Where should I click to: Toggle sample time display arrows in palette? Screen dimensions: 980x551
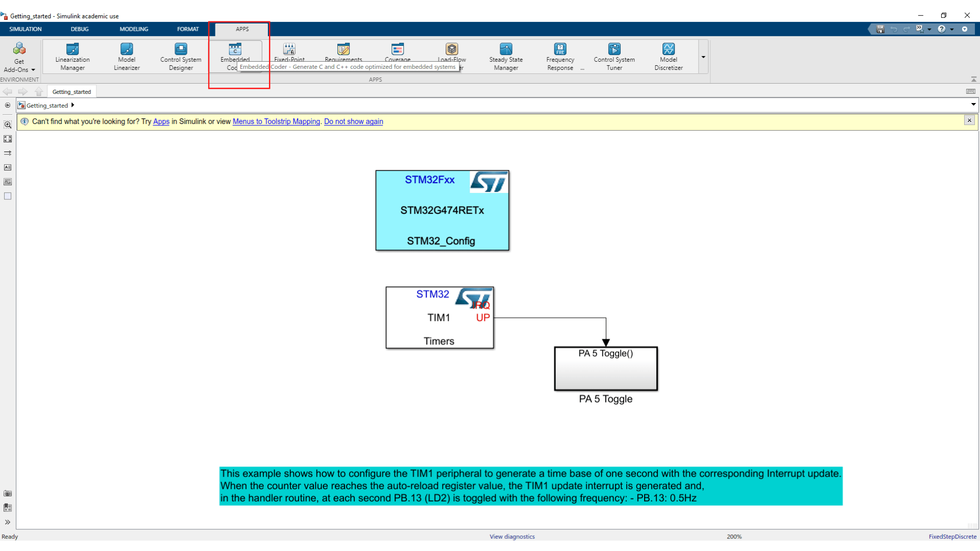(x=8, y=153)
